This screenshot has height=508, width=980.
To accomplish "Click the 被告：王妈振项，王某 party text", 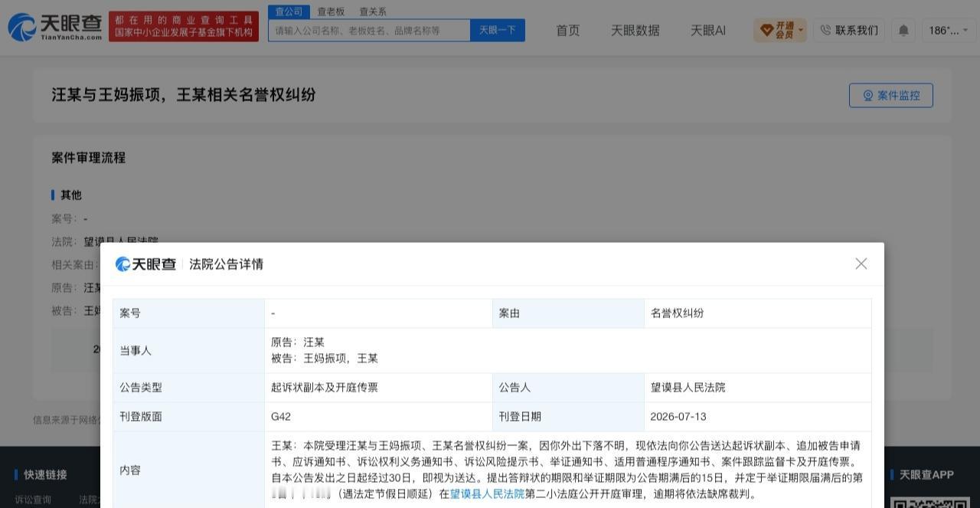I will pyautogui.click(x=325, y=359).
